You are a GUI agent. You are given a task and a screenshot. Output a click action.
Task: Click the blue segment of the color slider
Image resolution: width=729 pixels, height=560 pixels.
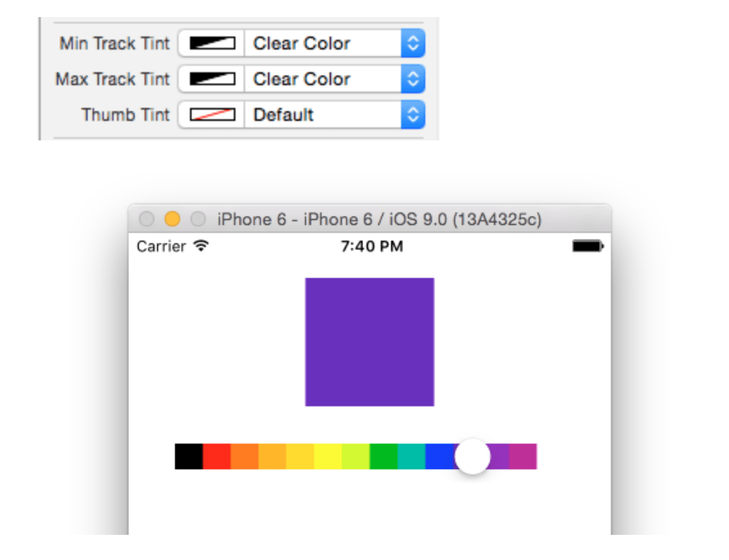pos(438,456)
